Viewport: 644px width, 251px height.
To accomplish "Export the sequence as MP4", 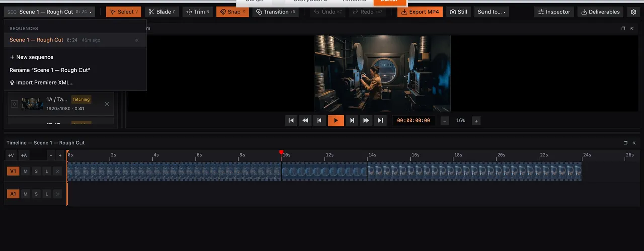I will pos(420,12).
